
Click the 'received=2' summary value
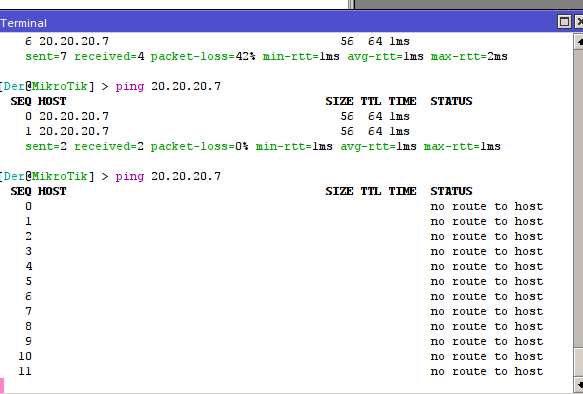[109, 146]
